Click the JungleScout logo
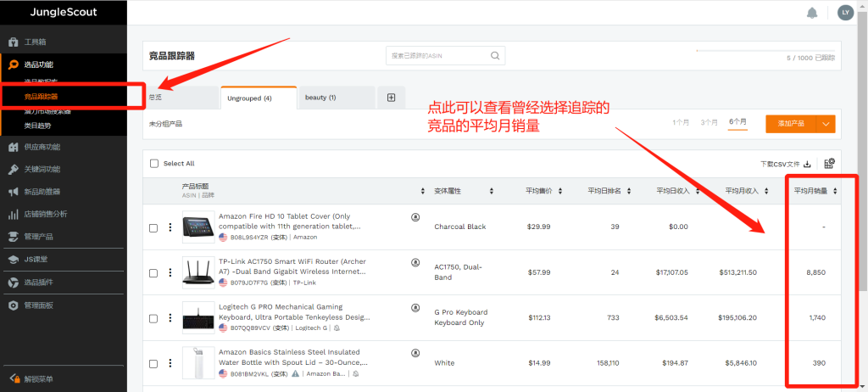This screenshot has width=868, height=392. click(64, 12)
